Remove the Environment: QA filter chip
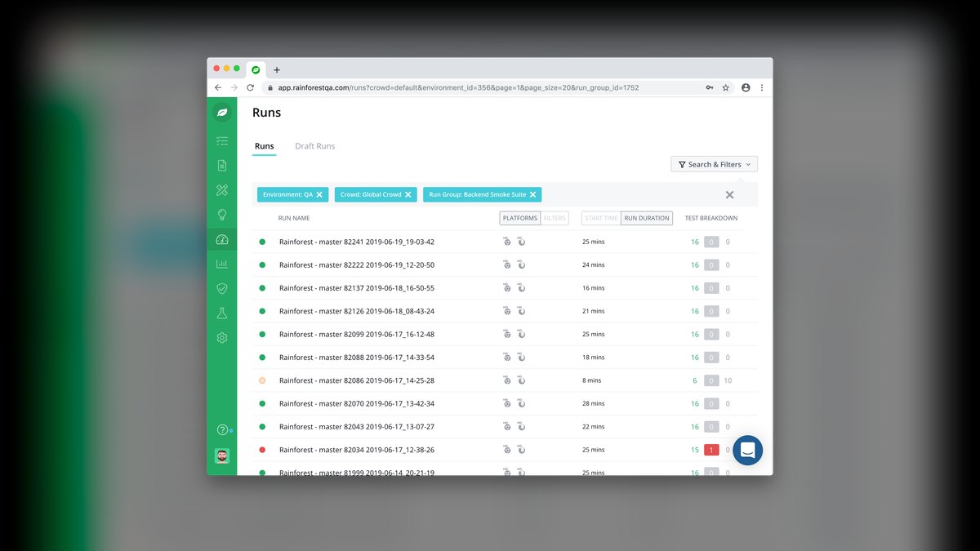The width and height of the screenshot is (980, 551). (319, 194)
